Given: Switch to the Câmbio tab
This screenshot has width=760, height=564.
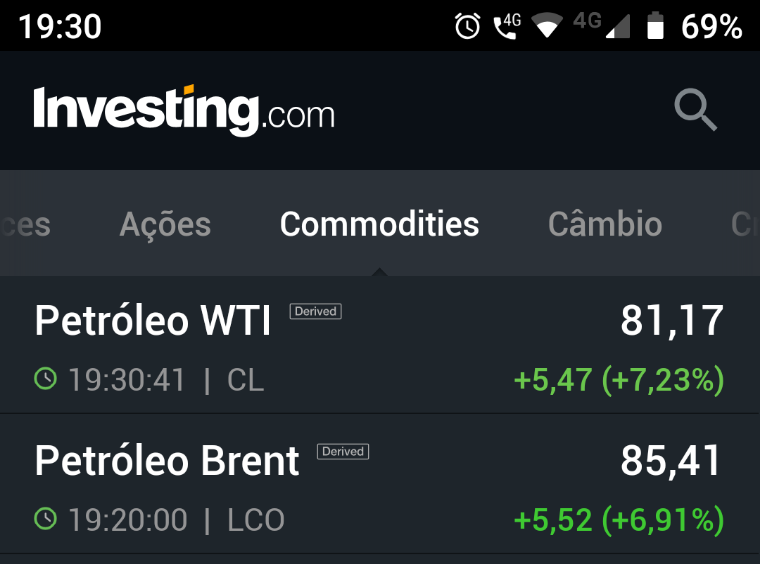Looking at the screenshot, I should click(x=604, y=224).
